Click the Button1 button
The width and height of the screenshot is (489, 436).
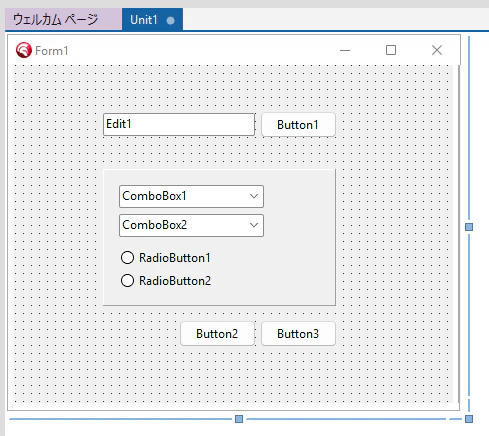298,125
